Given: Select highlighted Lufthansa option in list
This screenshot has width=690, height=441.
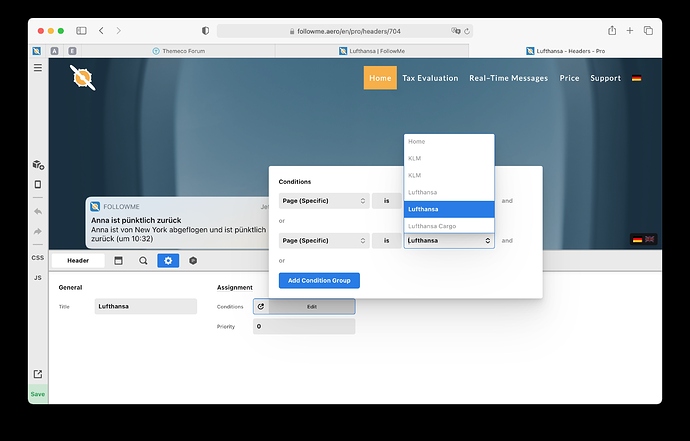Looking at the screenshot, I should [449, 209].
